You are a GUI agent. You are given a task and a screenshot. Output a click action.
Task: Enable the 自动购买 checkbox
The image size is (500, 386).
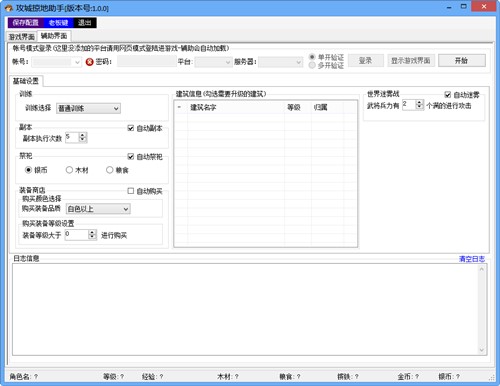(x=145, y=191)
